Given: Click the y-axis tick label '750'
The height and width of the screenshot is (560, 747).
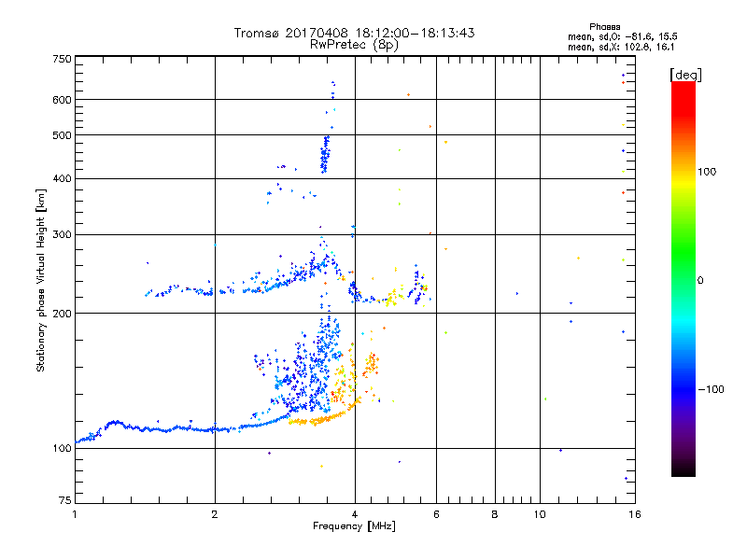Looking at the screenshot, I should pos(62,59).
